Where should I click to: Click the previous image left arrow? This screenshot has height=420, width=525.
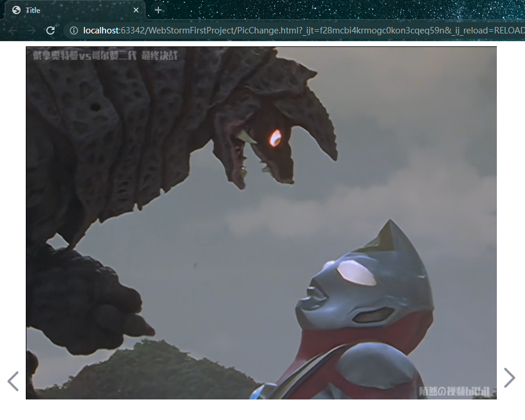click(13, 381)
